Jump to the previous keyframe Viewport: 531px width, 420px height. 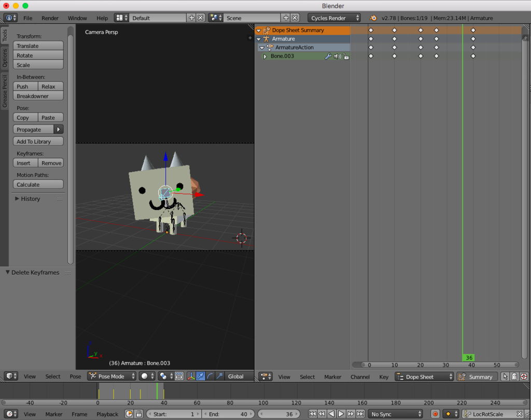[x=322, y=414]
